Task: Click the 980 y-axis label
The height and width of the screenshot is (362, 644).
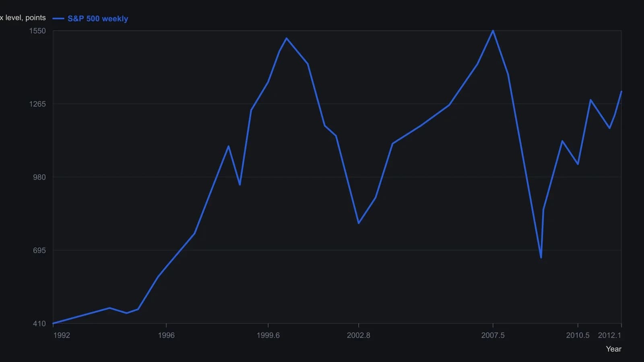Action: click(39, 177)
